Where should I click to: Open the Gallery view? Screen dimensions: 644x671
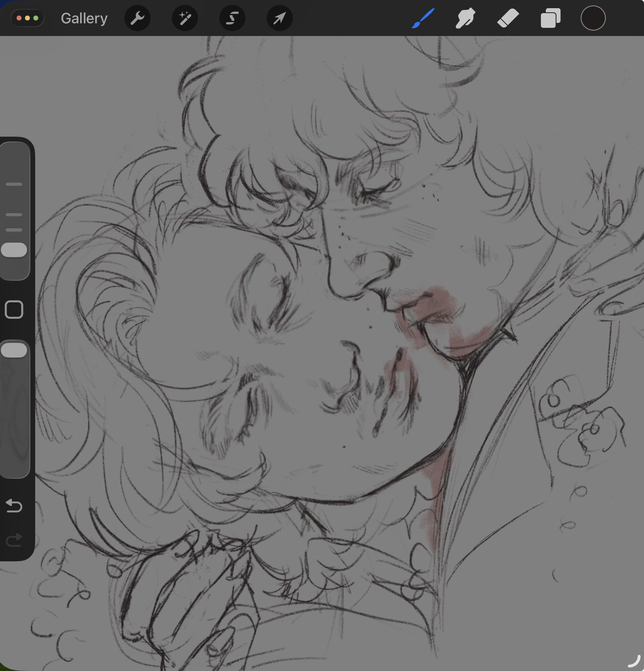click(84, 18)
